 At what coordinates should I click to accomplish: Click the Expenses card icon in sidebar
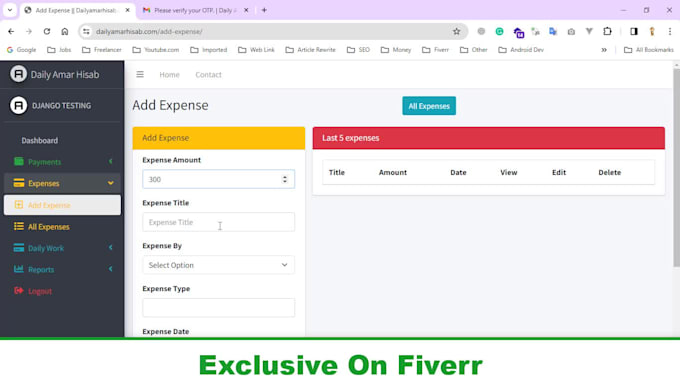click(19, 183)
